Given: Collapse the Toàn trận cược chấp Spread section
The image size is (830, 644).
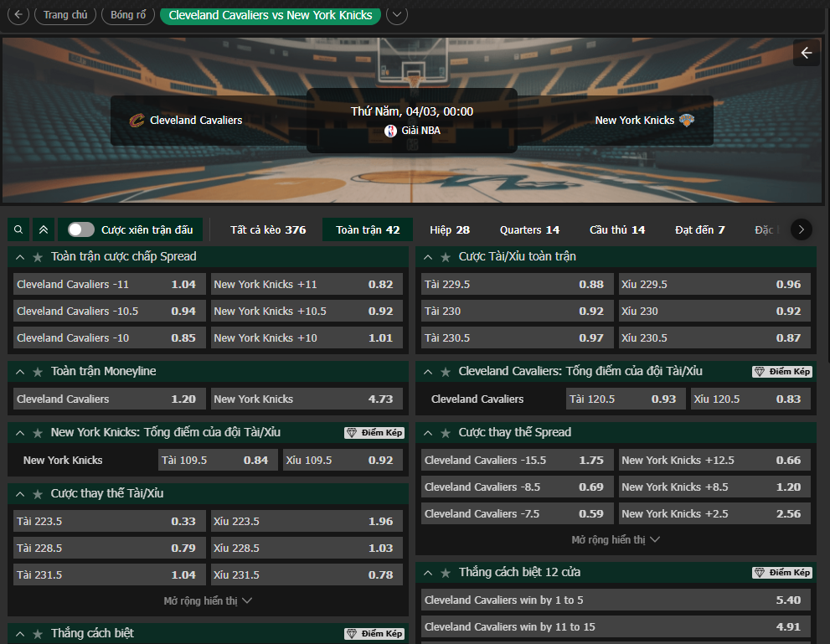Looking at the screenshot, I should (x=20, y=257).
